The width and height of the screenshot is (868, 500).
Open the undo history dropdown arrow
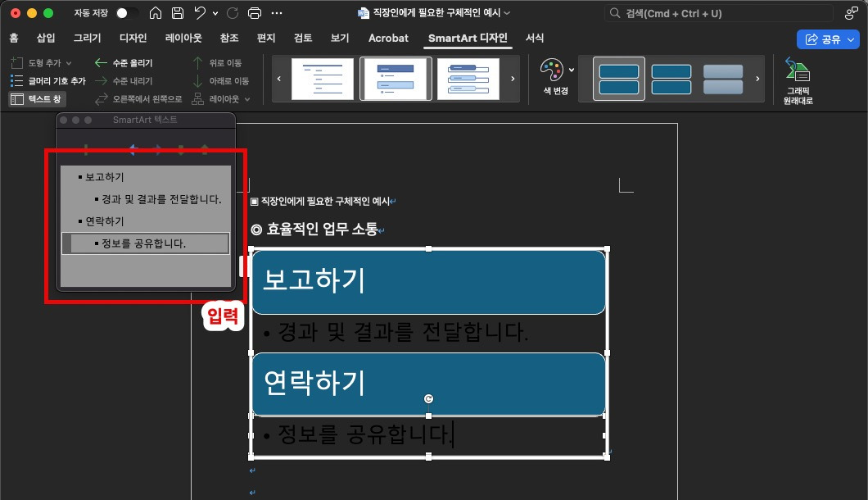click(x=215, y=13)
